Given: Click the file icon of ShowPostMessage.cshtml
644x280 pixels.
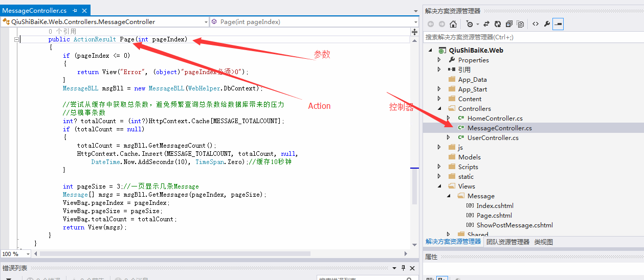Looking at the screenshot, I should 470,225.
